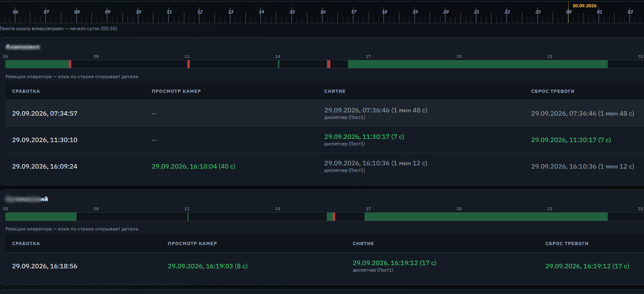This screenshot has width=644, height=294.
Task: Click camera view time 16:19:03 (8 с)
Action: pos(208,266)
